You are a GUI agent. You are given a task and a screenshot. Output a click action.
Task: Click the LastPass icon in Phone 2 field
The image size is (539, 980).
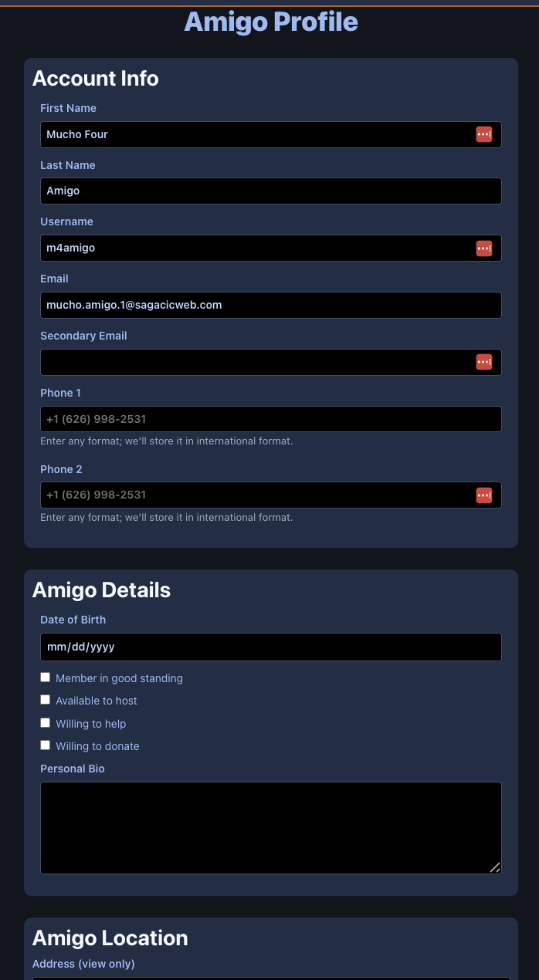pos(484,495)
